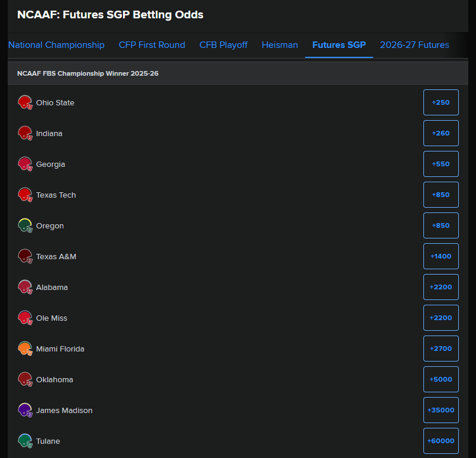Select Ohio State +250 odds button
Screen dimensions: 476x458
(x=441, y=102)
